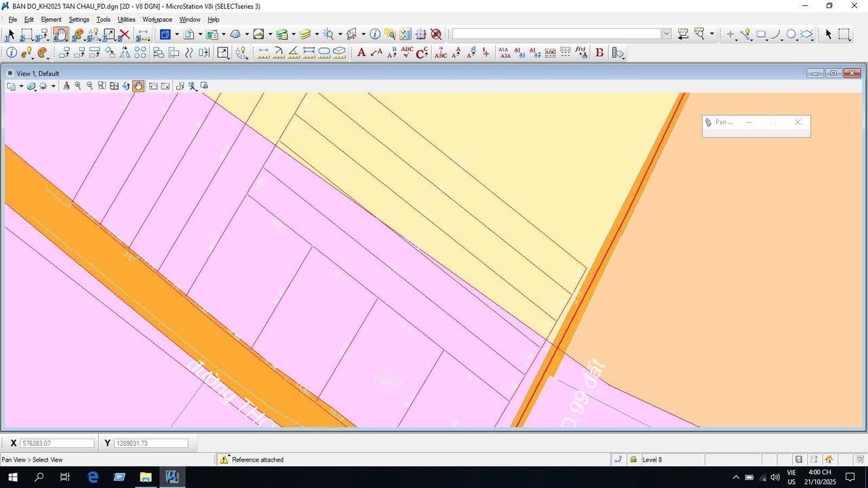868x488 pixels.
Task: Click the red bold 'B' toolbar icon
Action: [599, 53]
